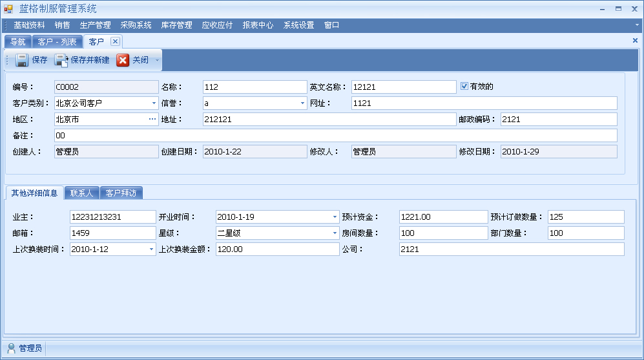Switch to the 导航 tab

pos(17,41)
